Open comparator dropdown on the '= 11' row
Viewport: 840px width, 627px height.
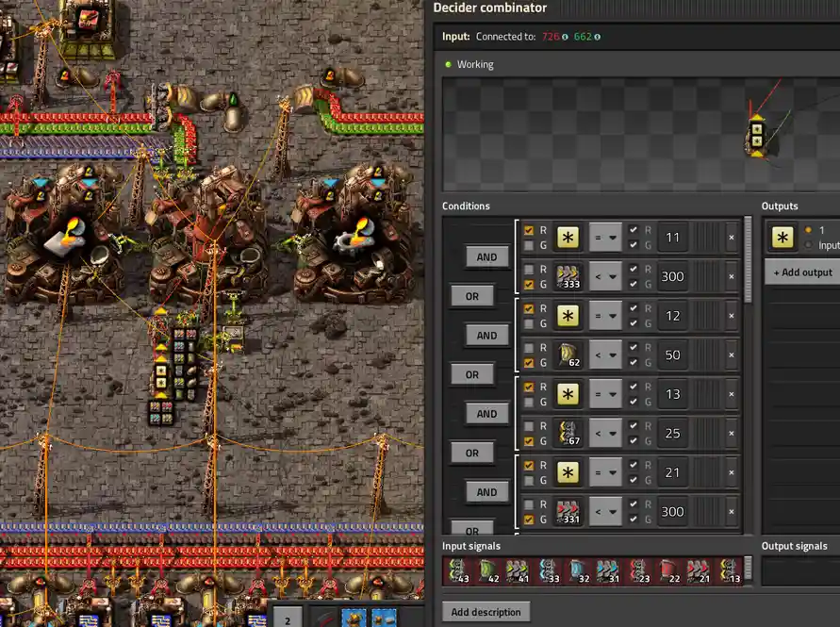605,238
